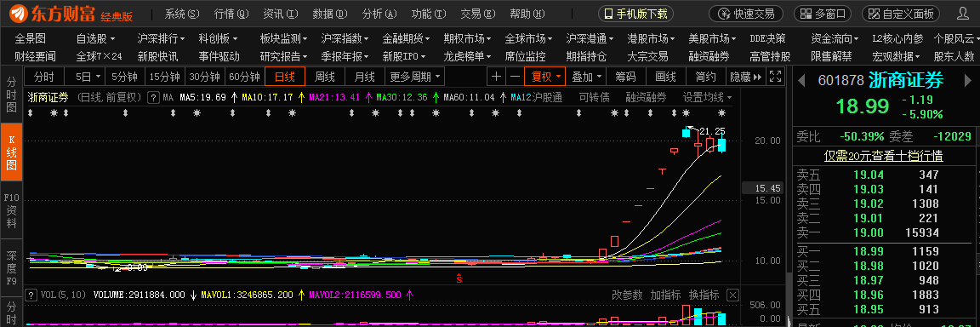Go to next stock with right arrow
The image size is (980, 327).
tap(967, 80)
